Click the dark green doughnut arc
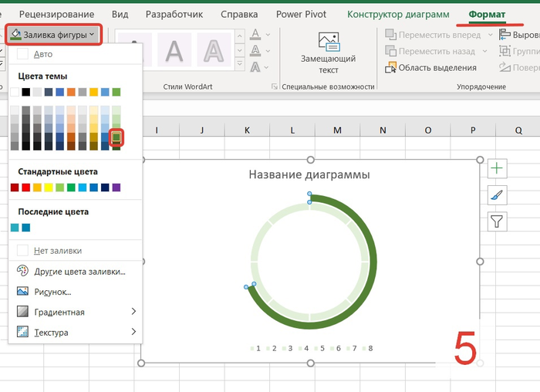540x392 pixels. 372,262
